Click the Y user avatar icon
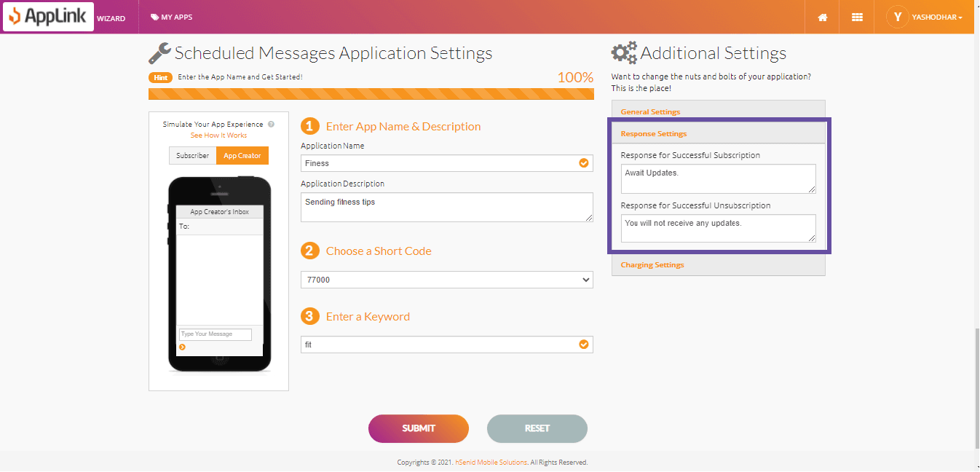 tap(897, 17)
